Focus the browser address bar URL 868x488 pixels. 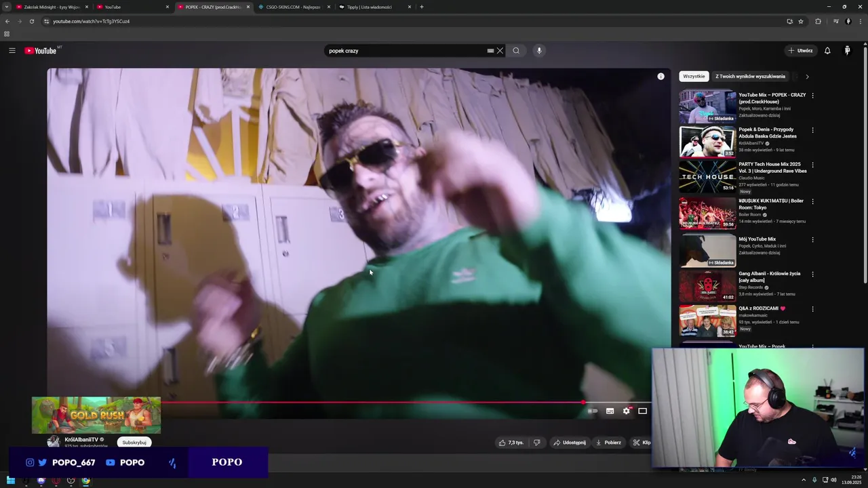[91, 21]
